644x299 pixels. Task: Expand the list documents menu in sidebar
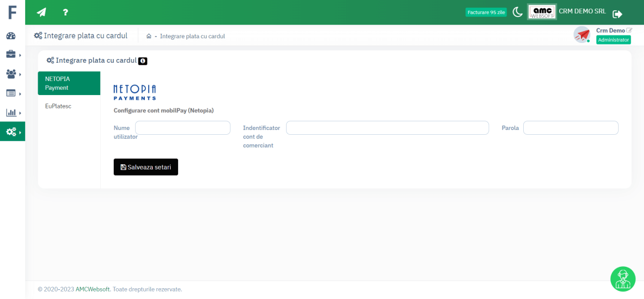pyautogui.click(x=11, y=93)
